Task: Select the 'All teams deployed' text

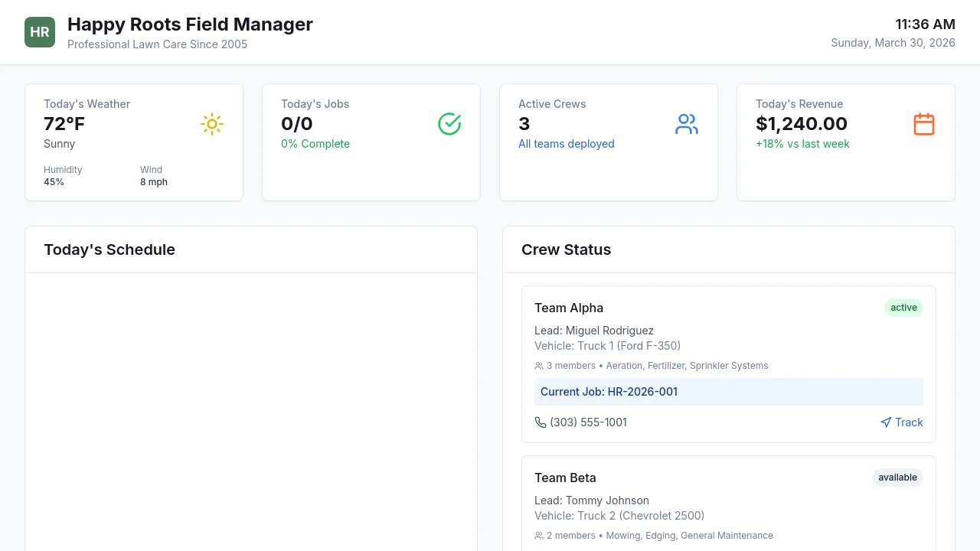Action: [566, 144]
